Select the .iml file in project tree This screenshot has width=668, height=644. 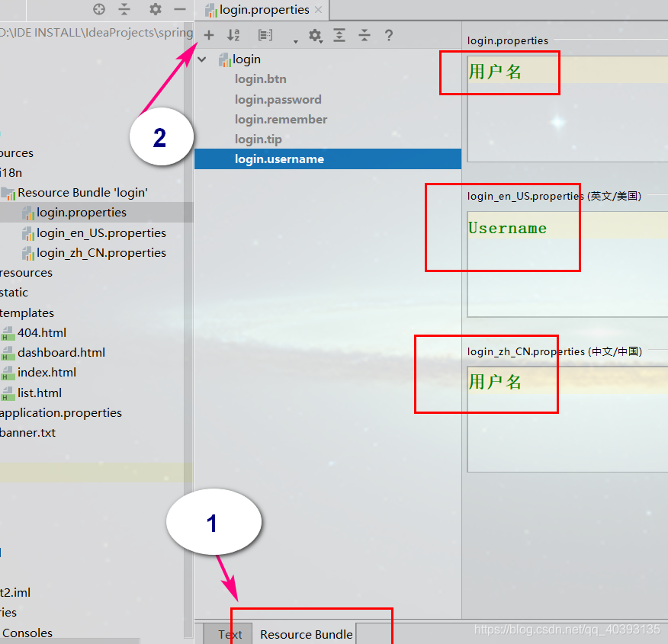(15, 592)
